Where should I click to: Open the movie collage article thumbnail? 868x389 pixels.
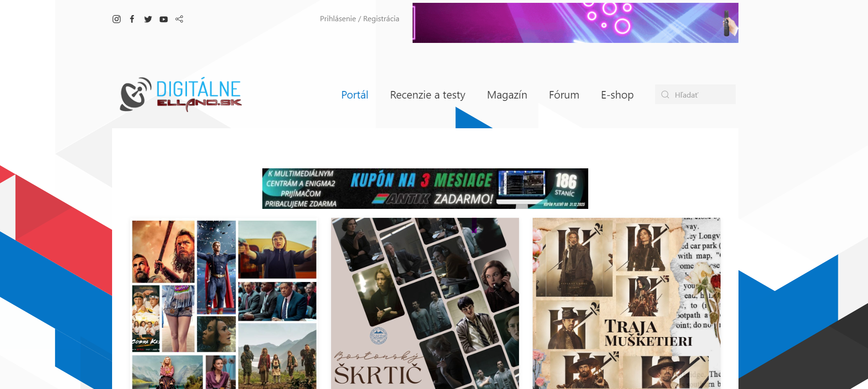224,304
